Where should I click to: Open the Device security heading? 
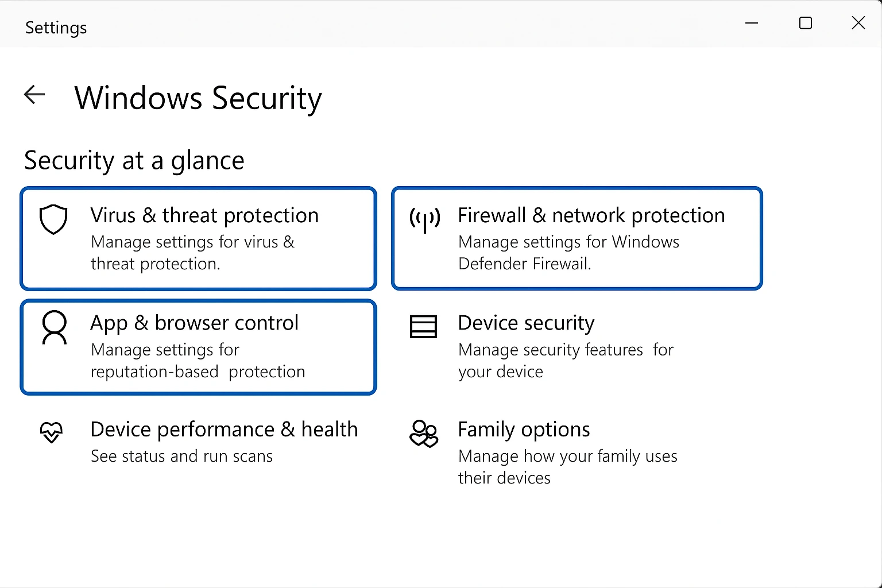pos(526,323)
